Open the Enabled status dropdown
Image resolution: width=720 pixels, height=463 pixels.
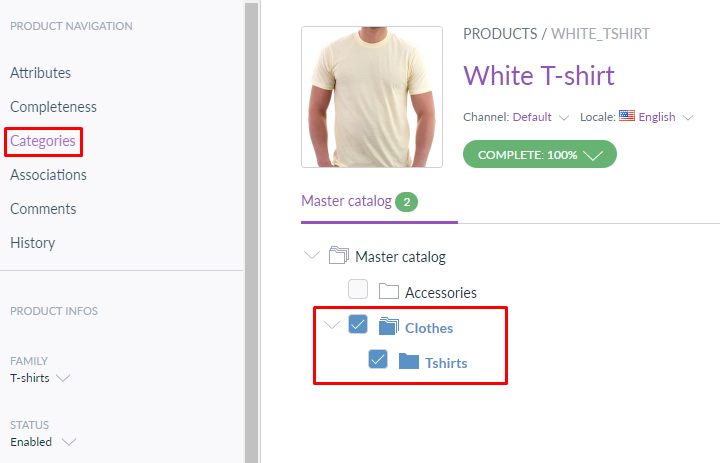(x=43, y=442)
